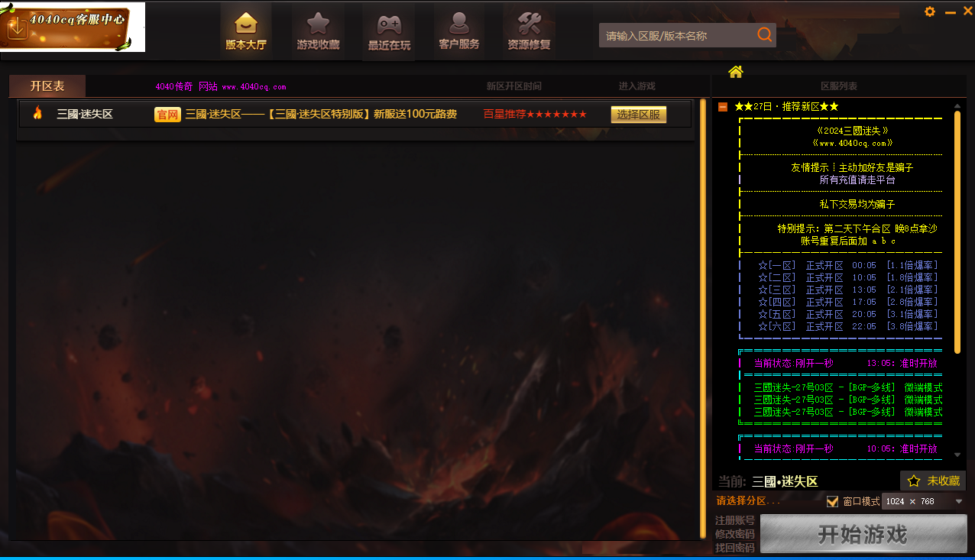Open settings gear icon at top right
This screenshot has width=975, height=560.
coord(930,11)
